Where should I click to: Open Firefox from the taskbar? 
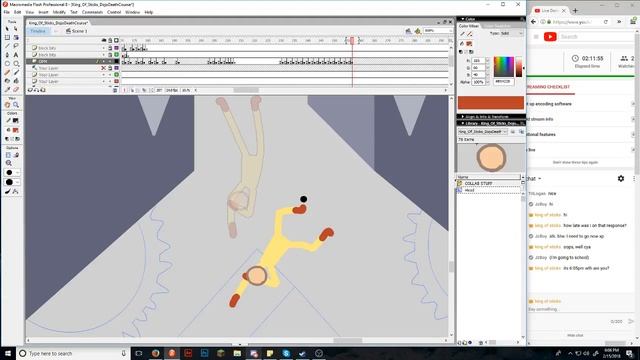click(155, 353)
